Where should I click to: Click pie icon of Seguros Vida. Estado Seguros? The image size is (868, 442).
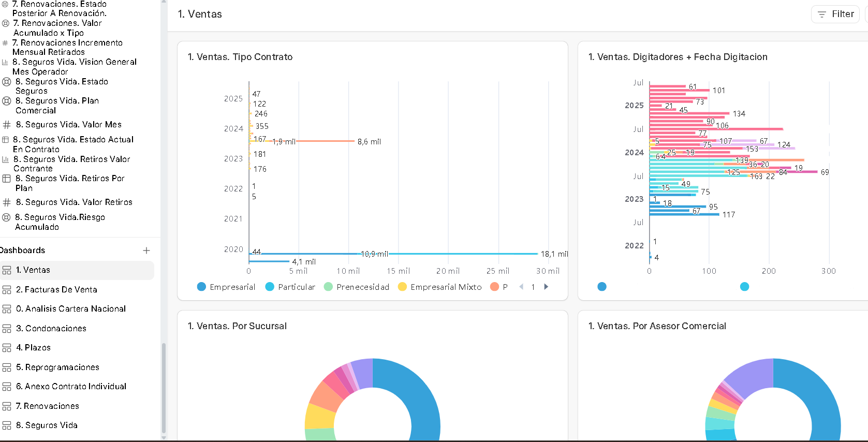pyautogui.click(x=7, y=82)
